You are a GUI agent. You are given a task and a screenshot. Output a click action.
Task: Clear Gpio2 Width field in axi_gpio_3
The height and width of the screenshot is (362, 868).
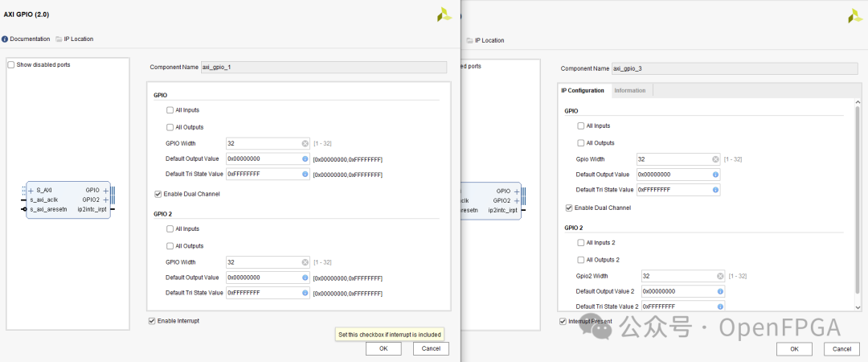[x=719, y=276]
